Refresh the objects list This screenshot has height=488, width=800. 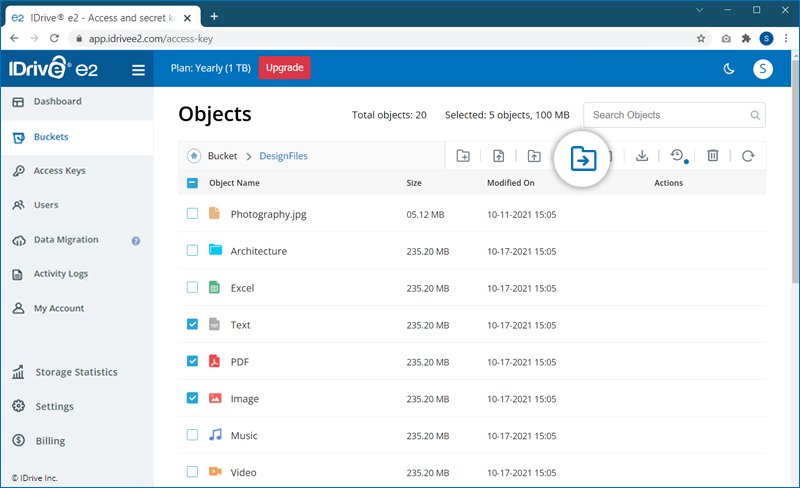(x=748, y=156)
